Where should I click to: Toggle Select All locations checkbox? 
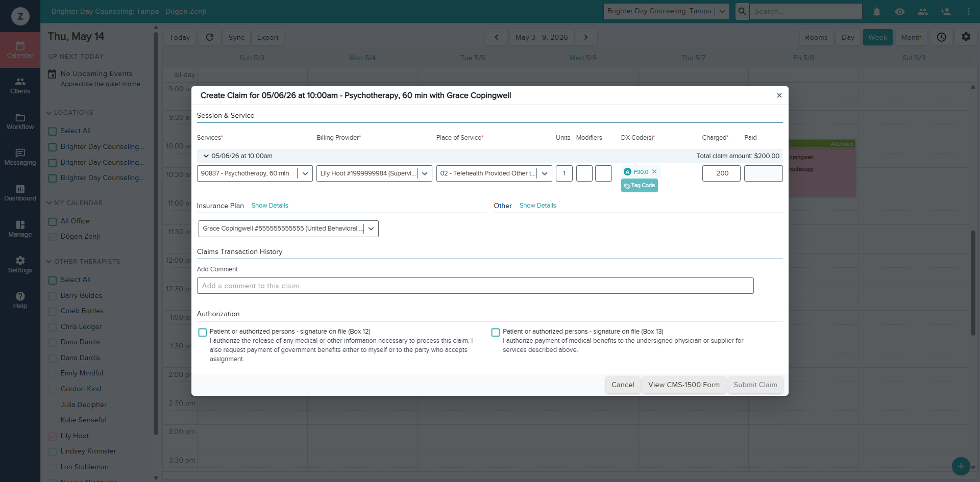[x=53, y=132]
